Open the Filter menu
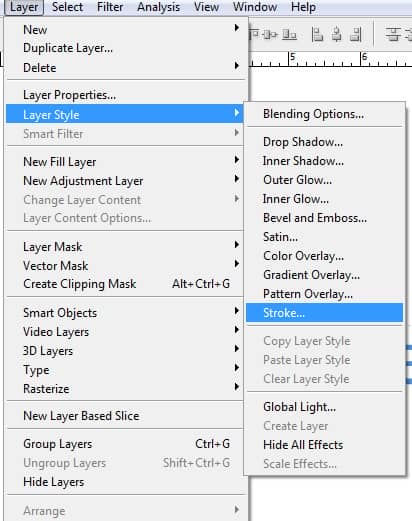 (x=110, y=7)
